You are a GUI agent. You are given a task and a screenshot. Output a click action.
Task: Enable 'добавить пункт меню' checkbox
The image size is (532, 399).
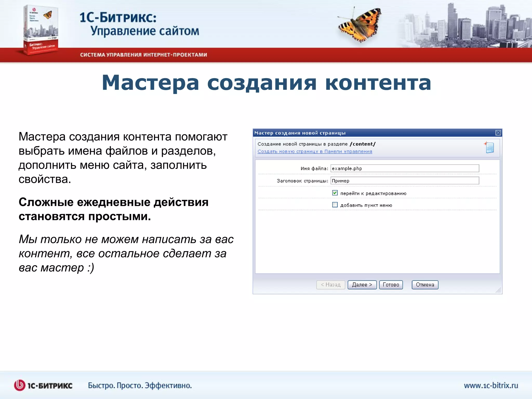coord(335,205)
